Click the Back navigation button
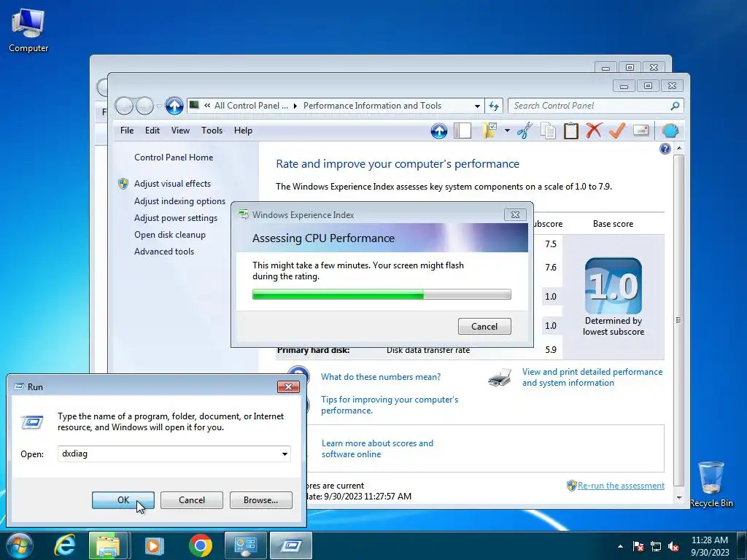 tap(124, 106)
